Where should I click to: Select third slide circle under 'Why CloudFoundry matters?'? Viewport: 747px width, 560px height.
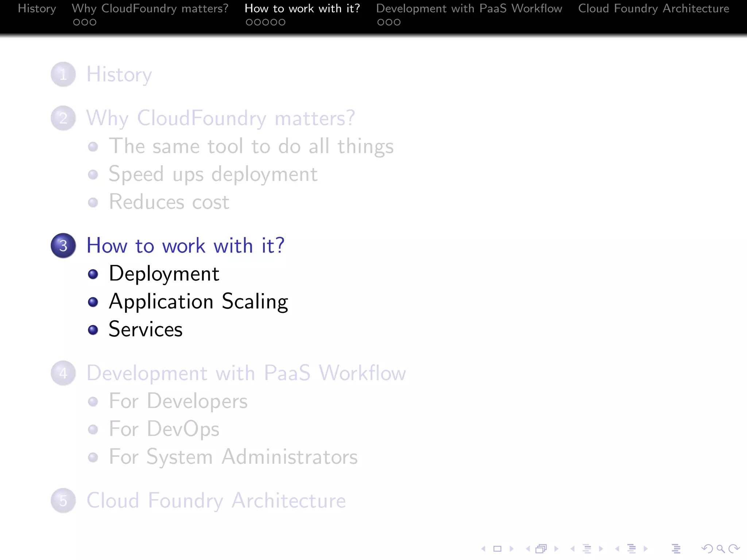[93, 22]
